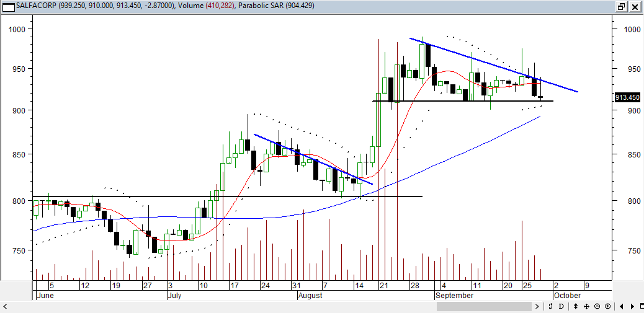Viewport: 644px width, 313px height.
Task: Click the black right triangle chart-step icon
Action: (x=632, y=306)
